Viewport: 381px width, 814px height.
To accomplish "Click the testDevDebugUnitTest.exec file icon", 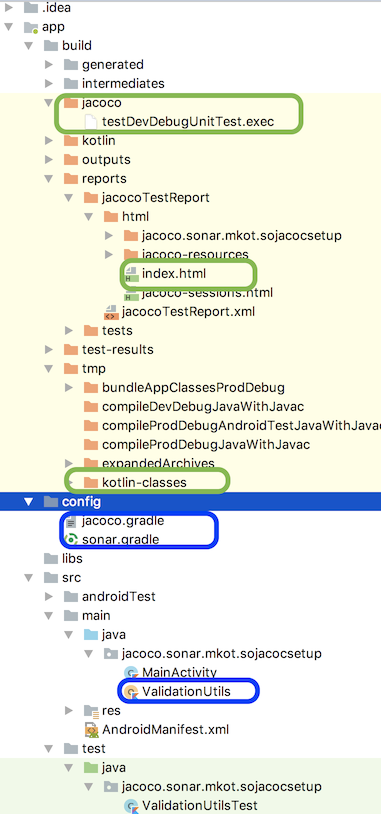I will click(90, 121).
